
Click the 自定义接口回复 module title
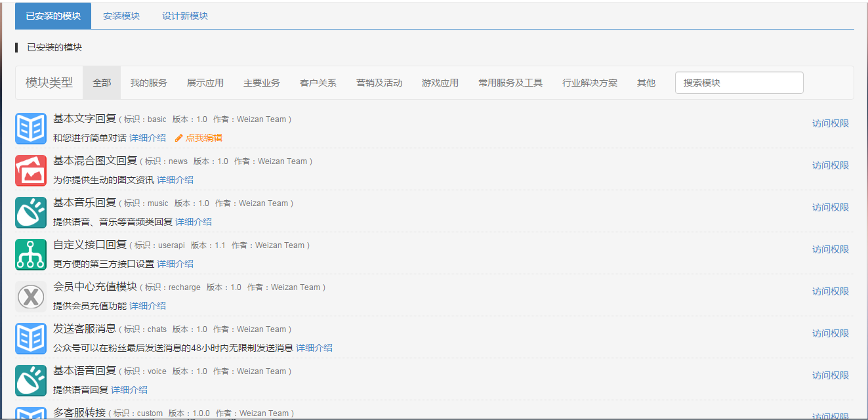pos(90,245)
